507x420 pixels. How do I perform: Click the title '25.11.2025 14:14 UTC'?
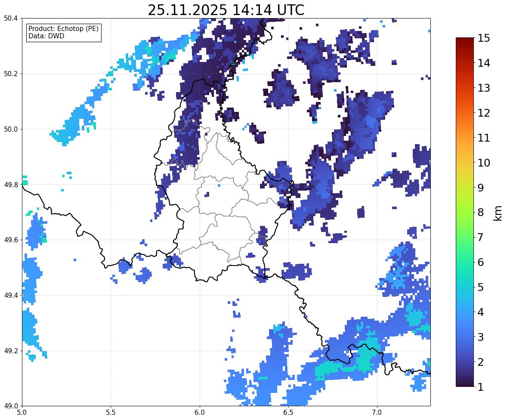point(226,10)
